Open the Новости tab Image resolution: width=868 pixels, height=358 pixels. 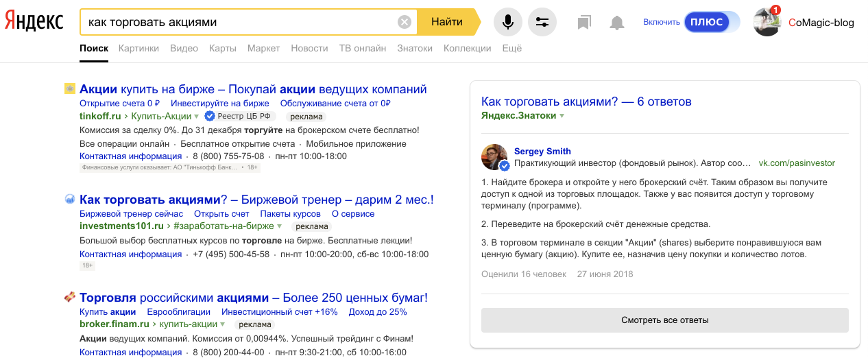point(309,48)
